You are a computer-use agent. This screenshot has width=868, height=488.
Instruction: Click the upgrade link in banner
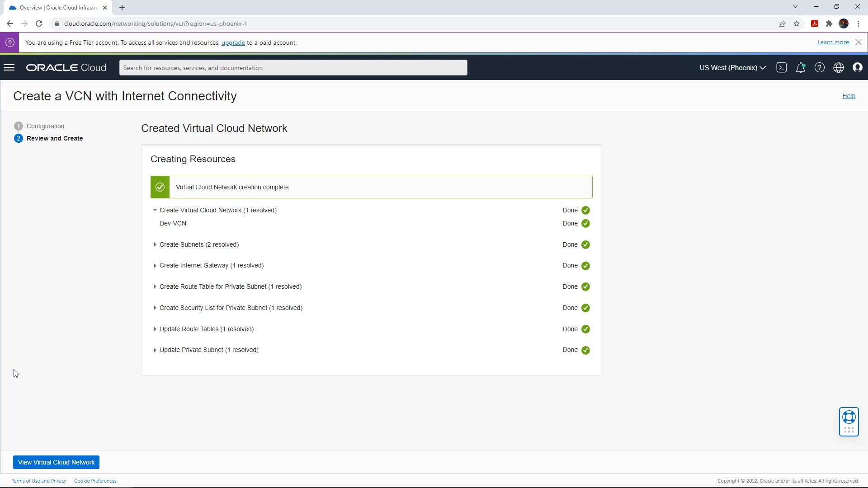(233, 42)
